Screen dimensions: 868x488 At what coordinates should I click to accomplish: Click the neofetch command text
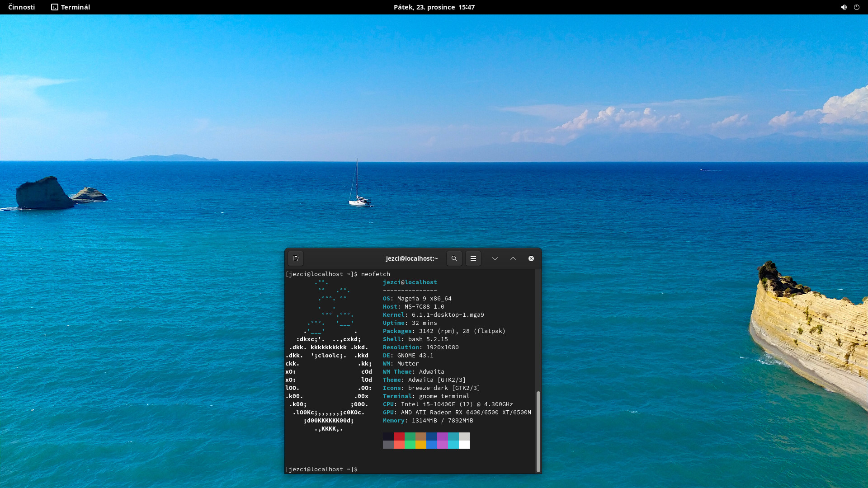[x=375, y=274]
